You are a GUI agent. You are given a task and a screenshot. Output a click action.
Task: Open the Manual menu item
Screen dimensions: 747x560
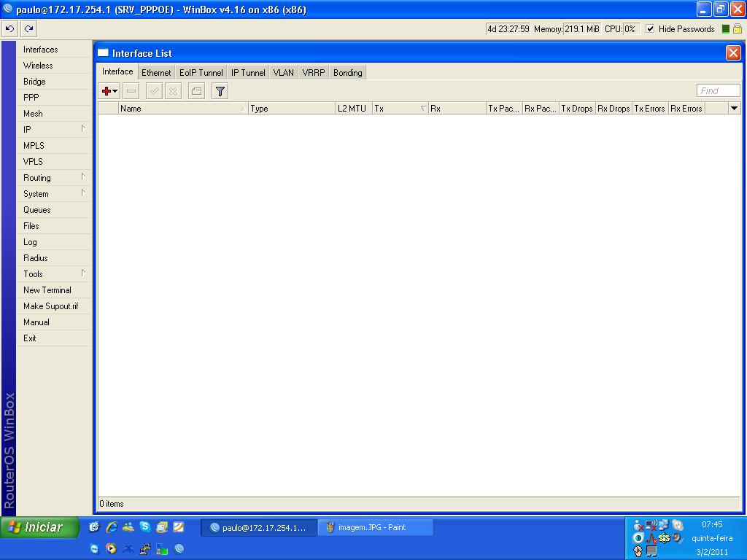click(54, 322)
